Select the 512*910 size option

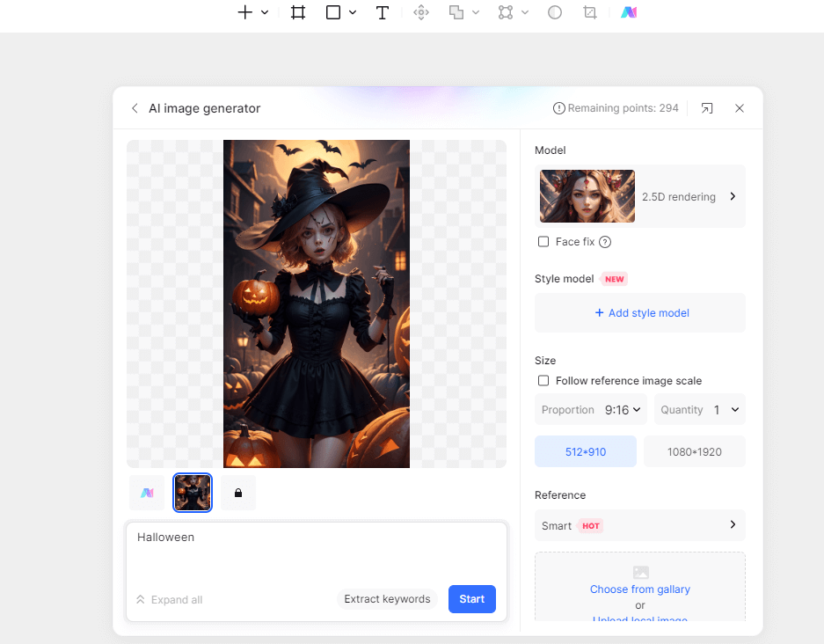tap(586, 451)
